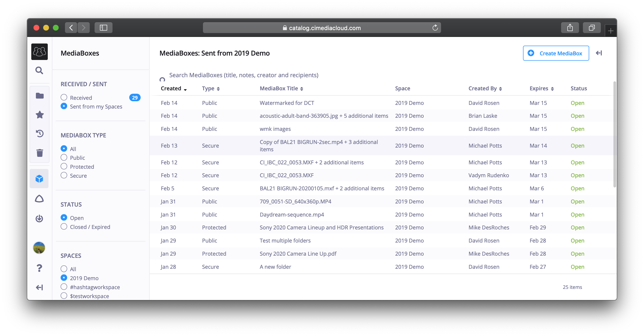Viewport: 644px width, 336px height.
Task: Open Copy of BAL21 BIGRUN-2sec.mp4 mediabox
Action: coord(319,145)
